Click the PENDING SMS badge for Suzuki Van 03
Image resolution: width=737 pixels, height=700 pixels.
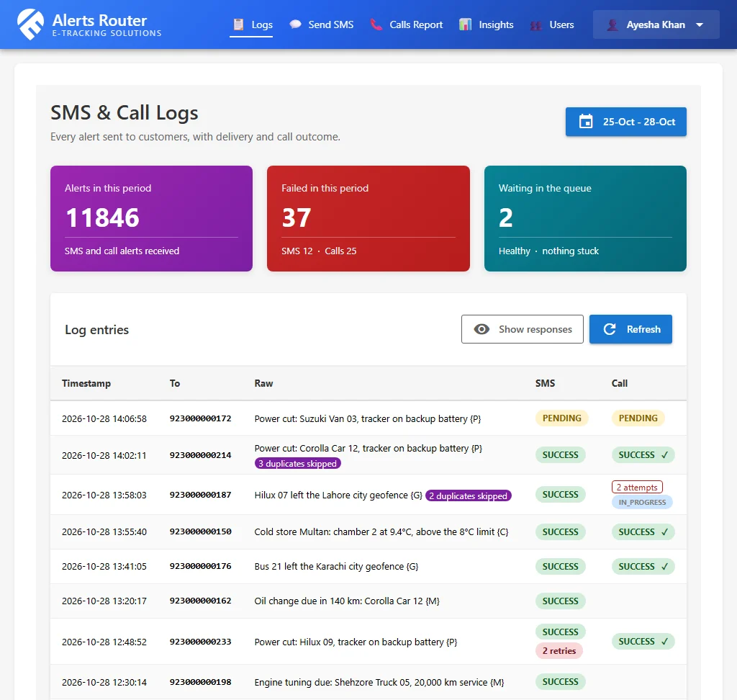point(561,418)
